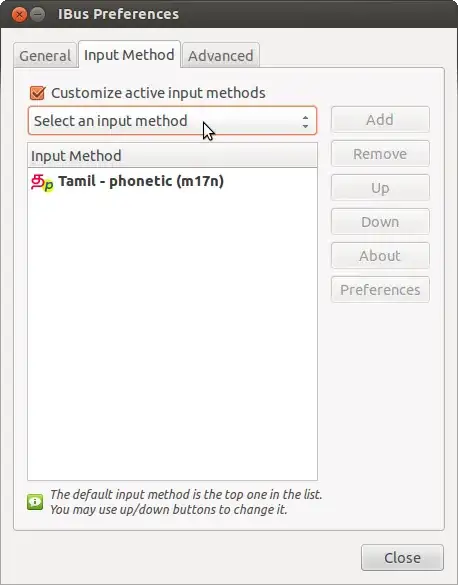Screen dimensions: 458x585
Task: Select Tamil - phonetic (m17n) list entry
Action: (172, 182)
